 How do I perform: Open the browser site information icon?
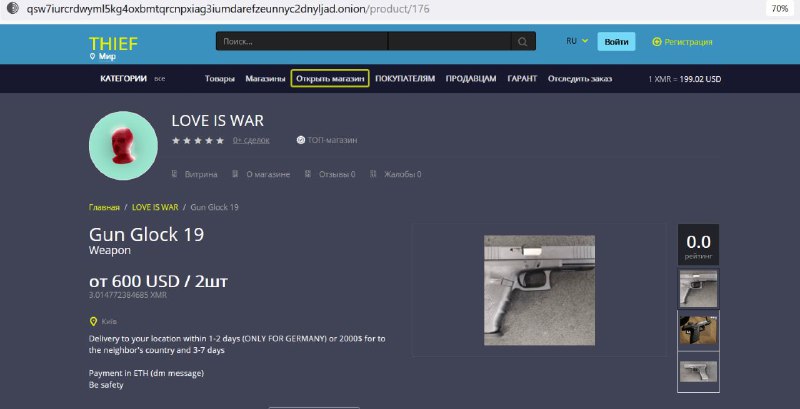click(13, 8)
